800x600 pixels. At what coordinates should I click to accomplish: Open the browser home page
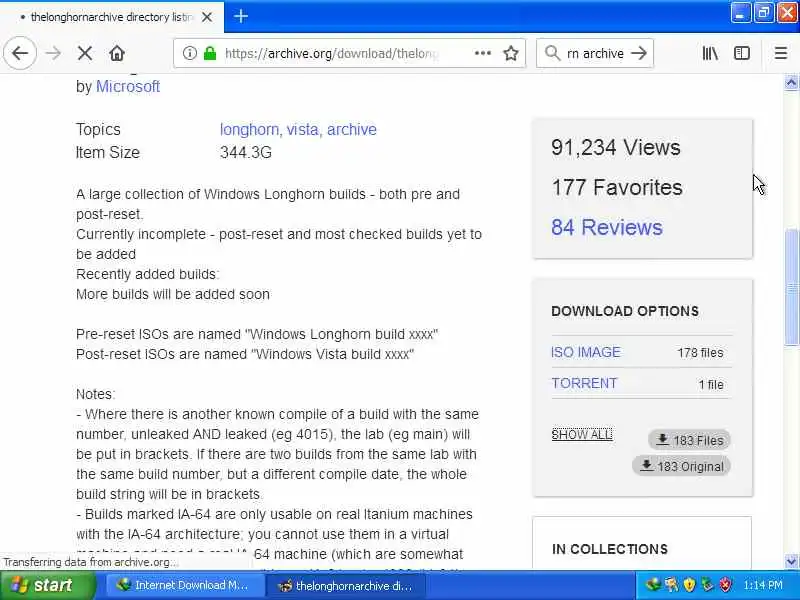tap(117, 53)
